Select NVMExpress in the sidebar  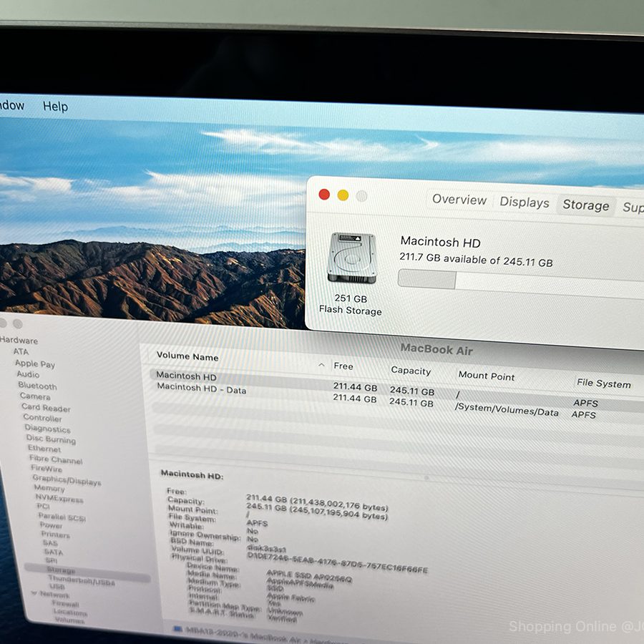[x=59, y=499]
